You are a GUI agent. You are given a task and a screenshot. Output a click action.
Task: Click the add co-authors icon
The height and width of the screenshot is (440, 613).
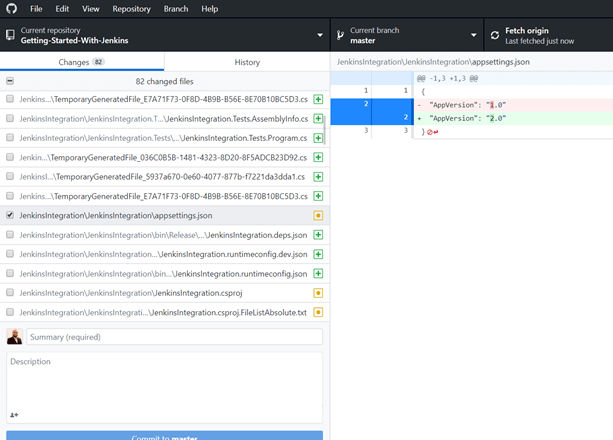pos(14,415)
